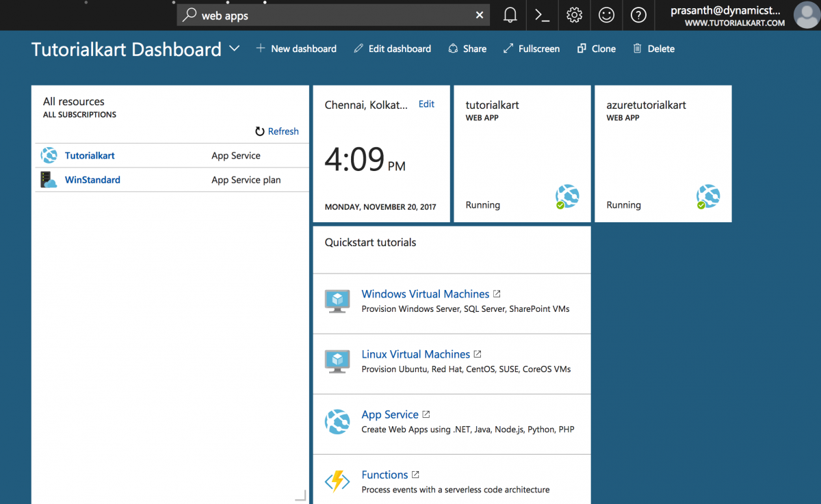This screenshot has height=504, width=821.
Task: Click inside the 'web apps' search field
Action: click(333, 15)
